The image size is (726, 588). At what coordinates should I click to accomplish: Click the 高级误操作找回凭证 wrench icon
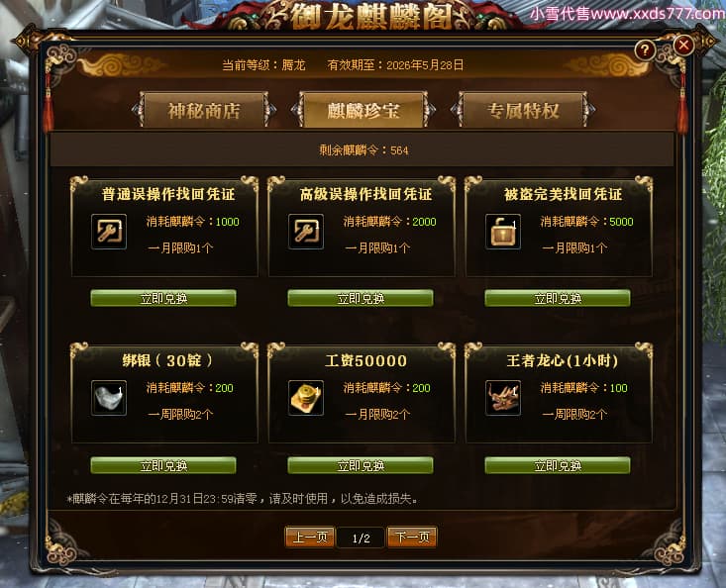306,232
